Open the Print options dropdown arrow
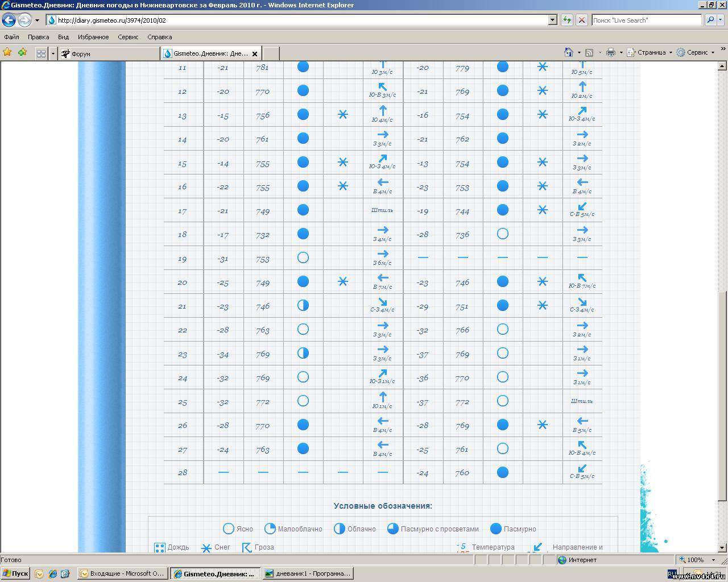The image size is (728, 582). tap(621, 52)
